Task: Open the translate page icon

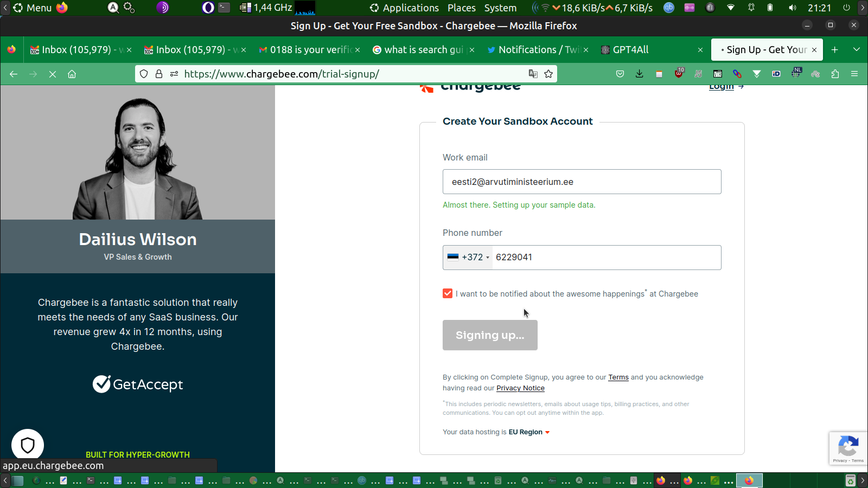Action: click(533, 74)
